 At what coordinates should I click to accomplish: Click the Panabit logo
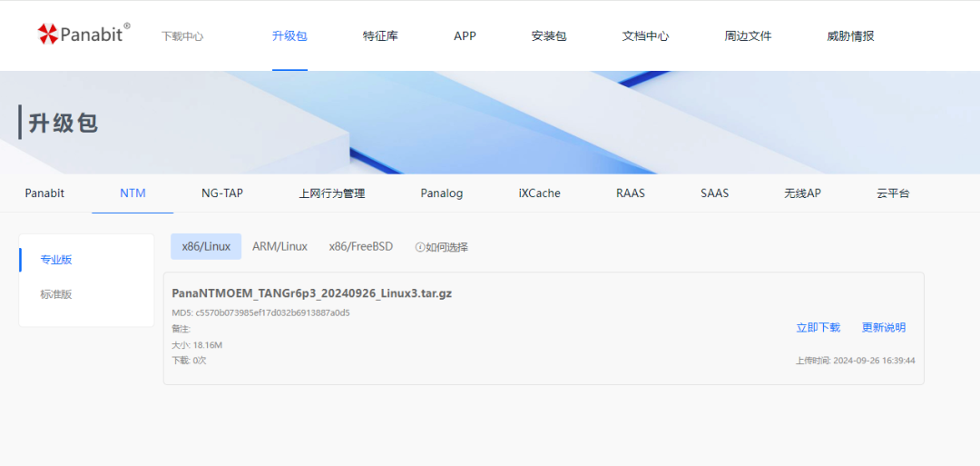(83, 33)
